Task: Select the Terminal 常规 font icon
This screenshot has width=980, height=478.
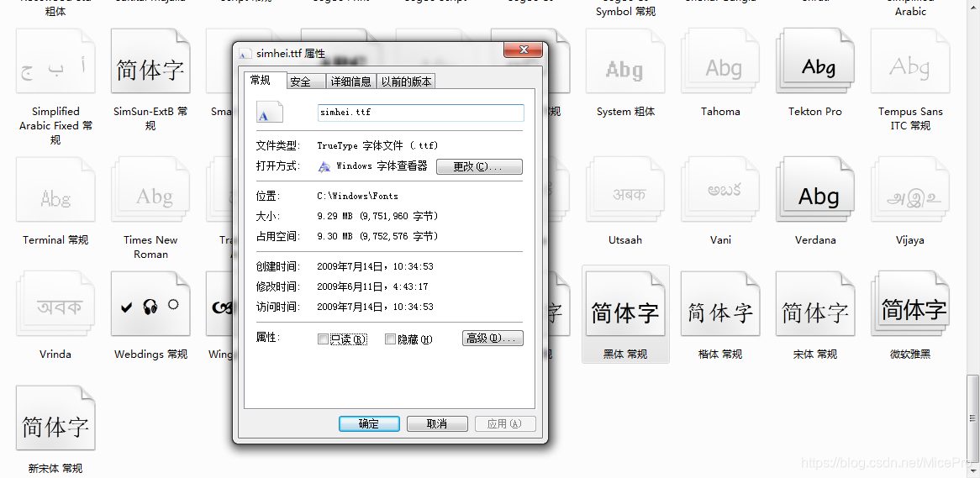Action: click(x=55, y=189)
